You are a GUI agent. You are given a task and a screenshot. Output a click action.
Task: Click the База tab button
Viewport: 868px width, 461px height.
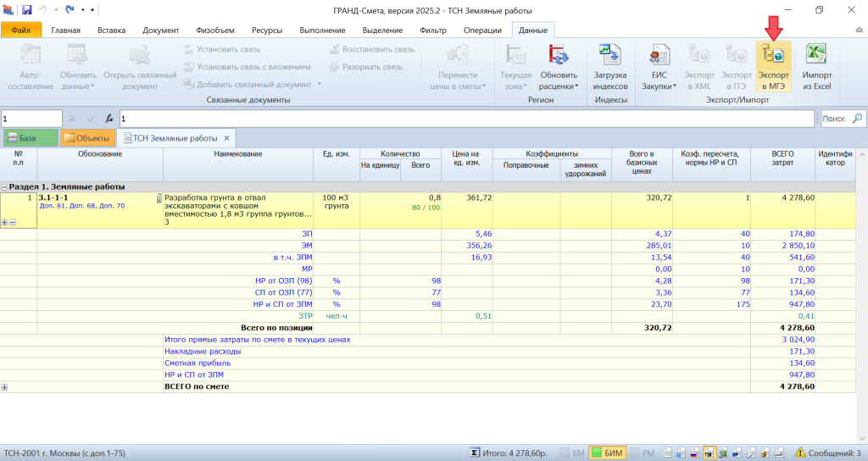pos(30,138)
